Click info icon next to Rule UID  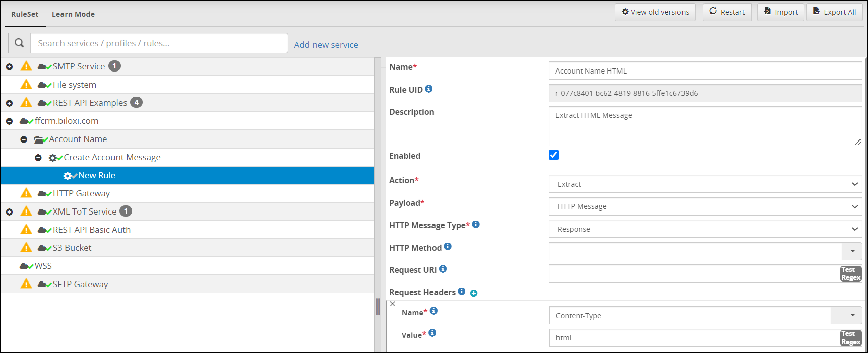click(429, 89)
